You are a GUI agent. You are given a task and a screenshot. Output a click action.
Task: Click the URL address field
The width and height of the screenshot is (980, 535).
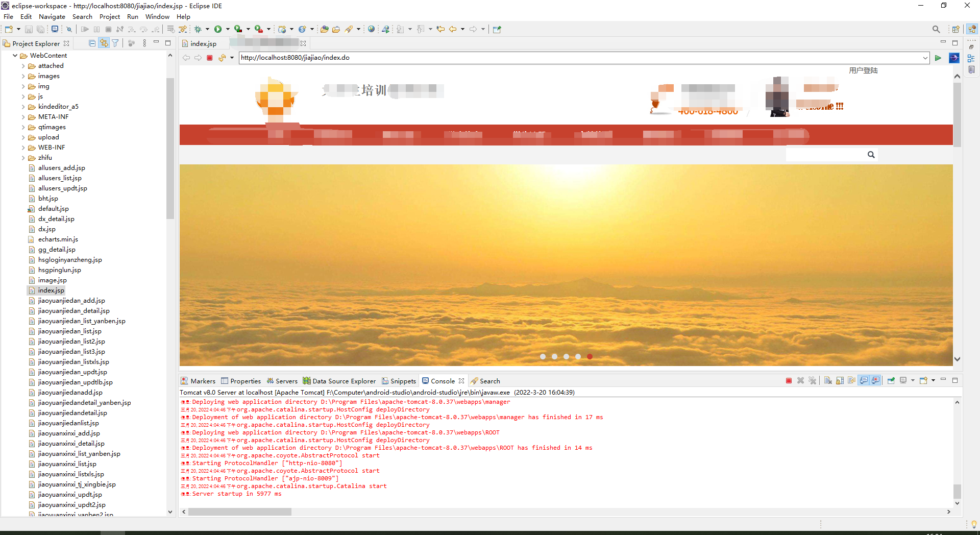(580, 58)
